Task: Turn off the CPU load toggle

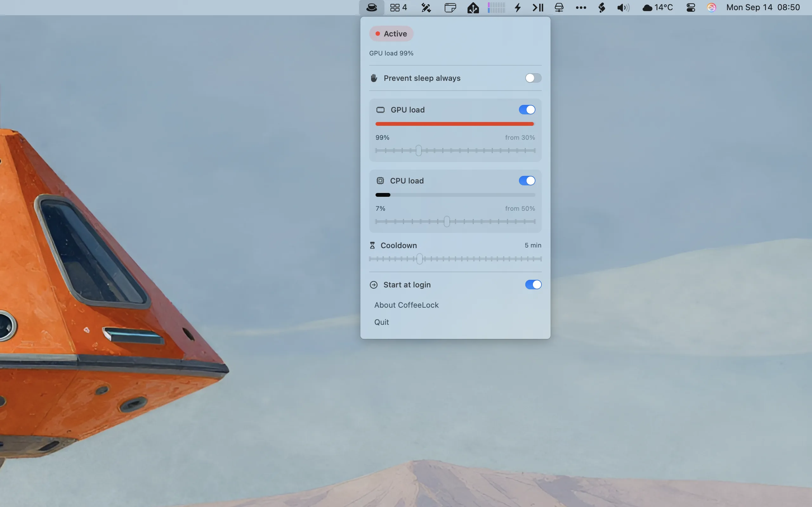Action: tap(527, 181)
